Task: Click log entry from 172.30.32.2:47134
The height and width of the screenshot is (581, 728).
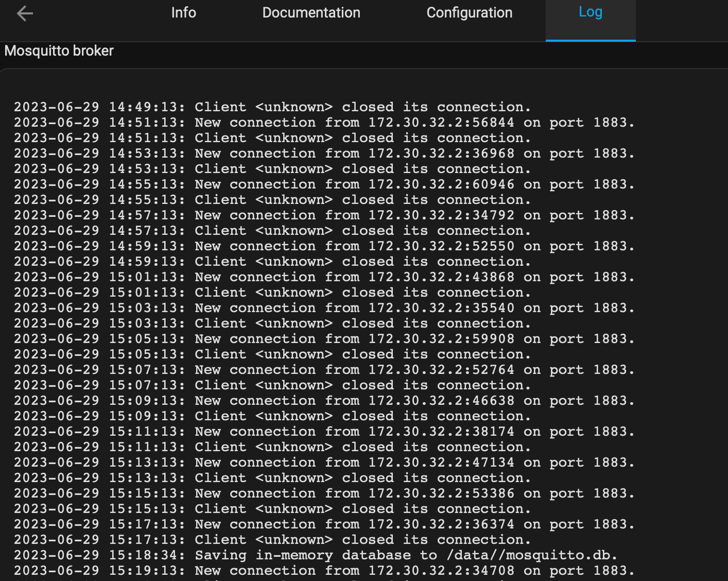Action: (324, 463)
